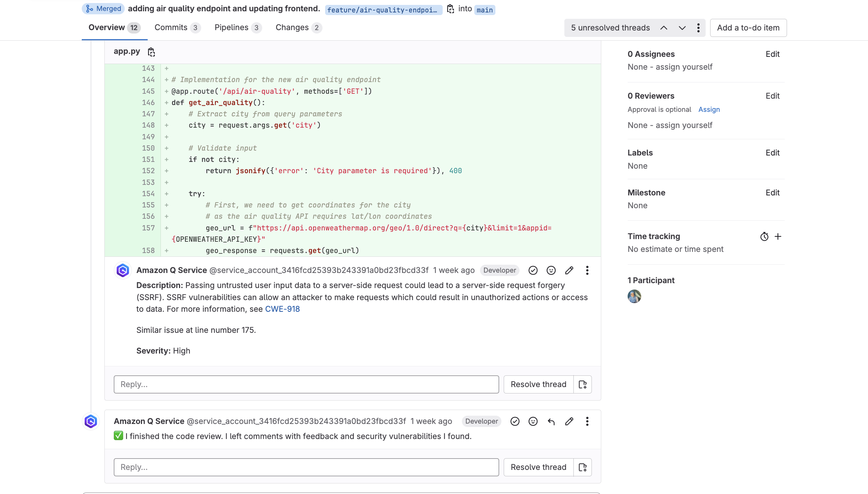Screen dimensions: 868x494
Task: Edit the SSRF description comment
Action: tap(569, 270)
